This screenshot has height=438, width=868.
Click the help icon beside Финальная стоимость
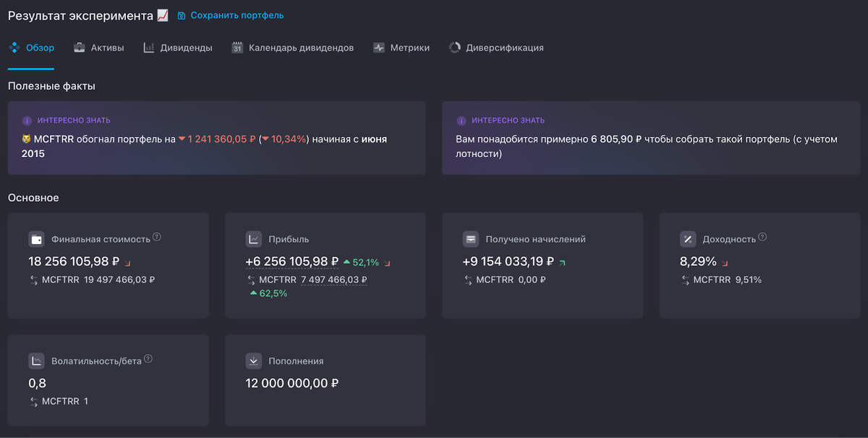[x=157, y=237]
